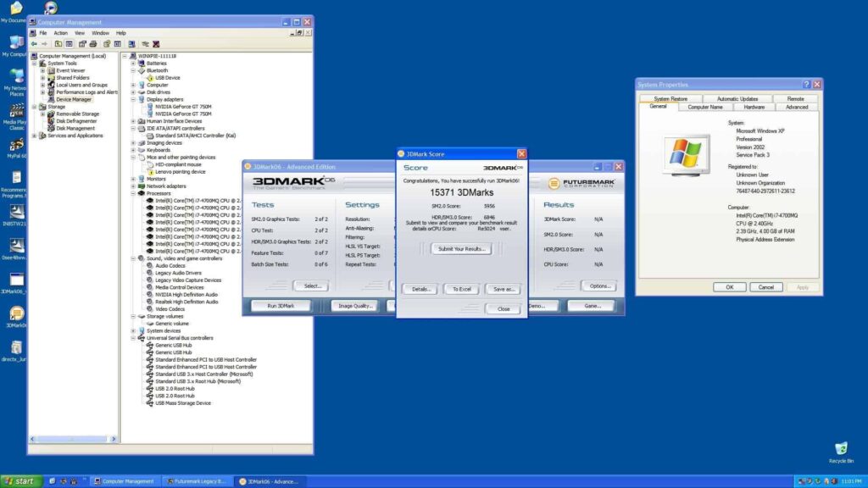The image size is (868, 488).
Task: Click the Disk Defragmenter icon in the console tree
Action: (51, 121)
